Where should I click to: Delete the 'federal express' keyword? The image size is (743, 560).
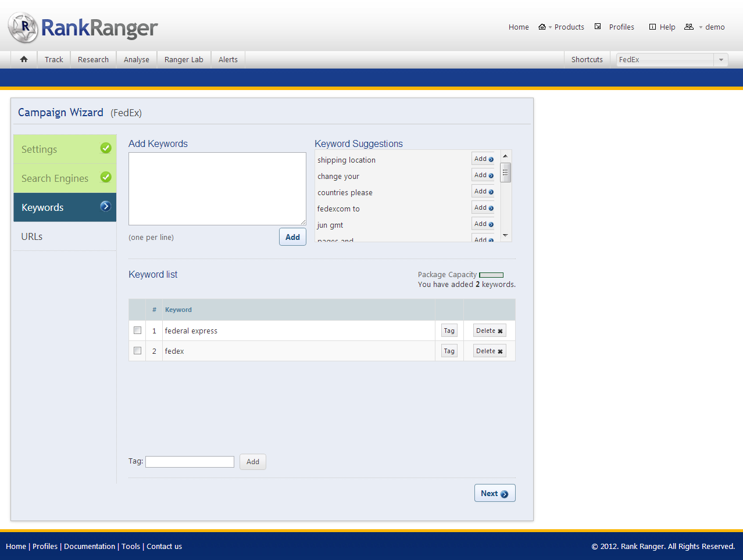click(489, 331)
